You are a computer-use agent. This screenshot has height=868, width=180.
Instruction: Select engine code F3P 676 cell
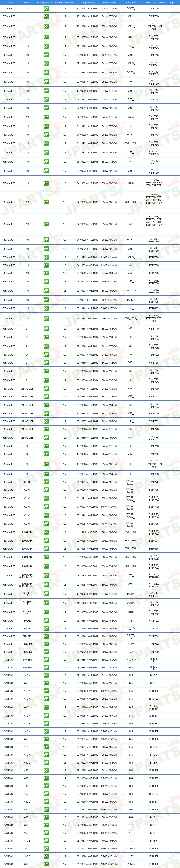(x=154, y=549)
